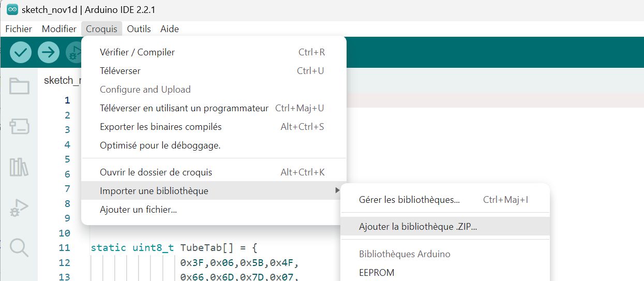
Task: Open the Debug sidebar panel icon
Action: 19,208
